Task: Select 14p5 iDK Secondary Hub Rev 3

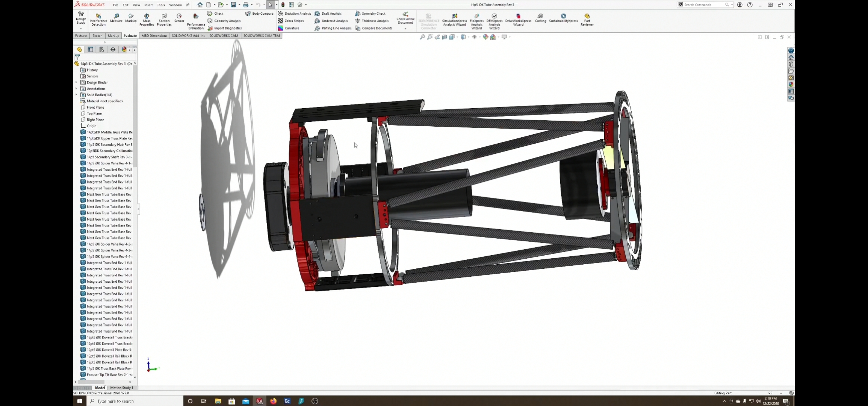Action: 106,145
